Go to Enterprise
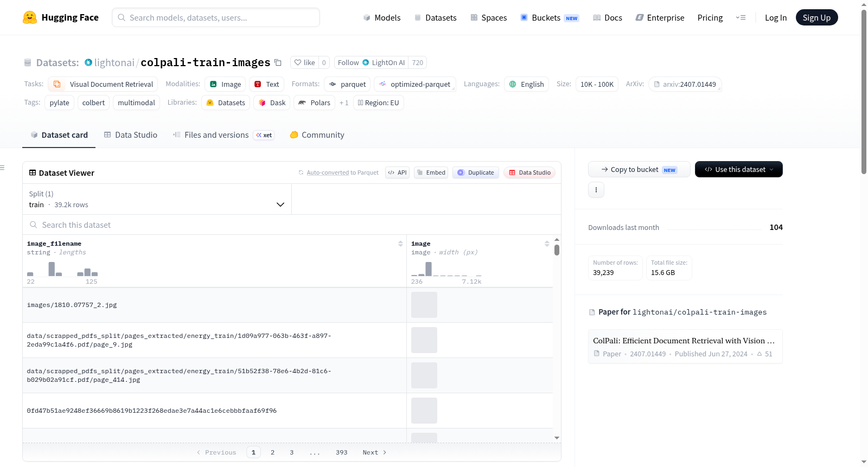The width and height of the screenshot is (868, 467). pyautogui.click(x=660, y=17)
